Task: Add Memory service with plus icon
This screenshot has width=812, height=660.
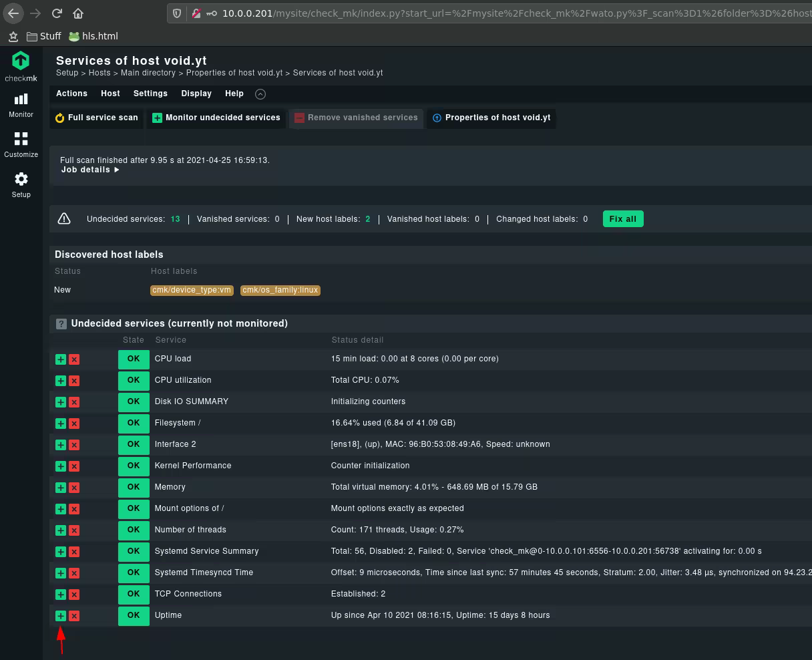Action: pyautogui.click(x=61, y=488)
